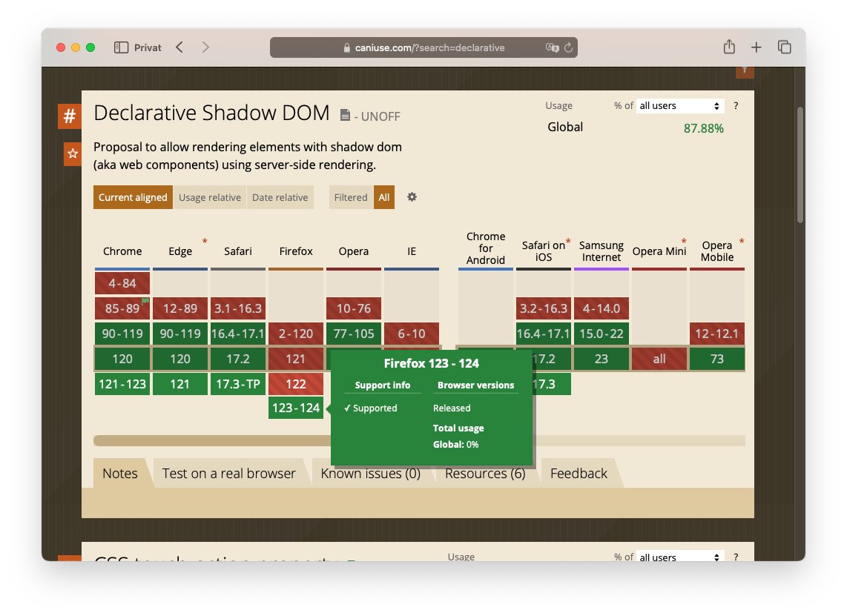Click the green flag note on Chrome 85-89
Viewport: 847px width, 616px height.
tap(145, 301)
